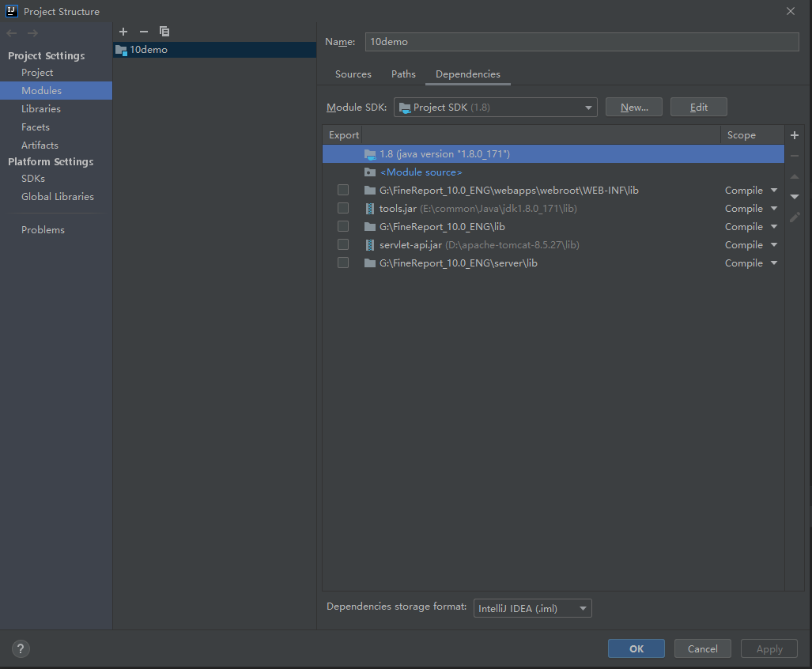Click the forward navigation arrow
This screenshot has height=669, width=812.
(32, 33)
